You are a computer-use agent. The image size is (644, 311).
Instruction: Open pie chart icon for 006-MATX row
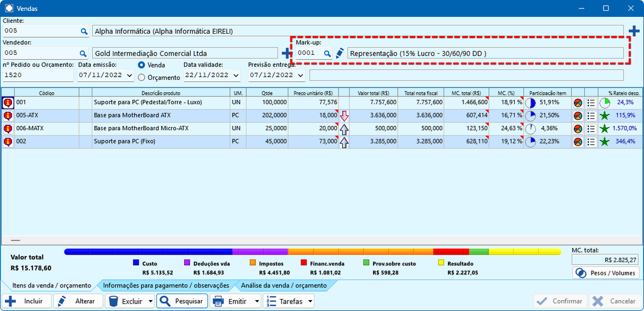click(578, 129)
